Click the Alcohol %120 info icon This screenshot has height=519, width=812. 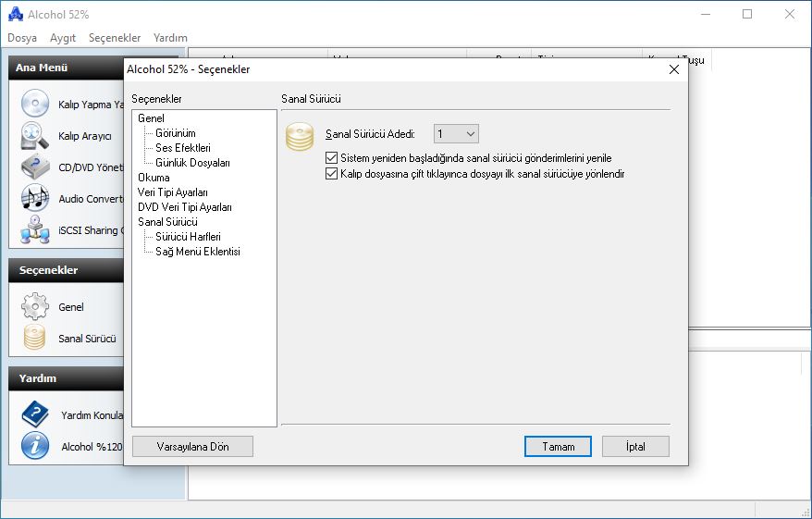click(x=35, y=446)
